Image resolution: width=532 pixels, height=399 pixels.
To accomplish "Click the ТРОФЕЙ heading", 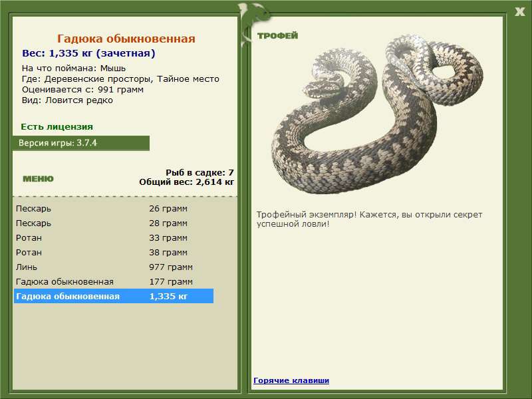I will pos(277,36).
